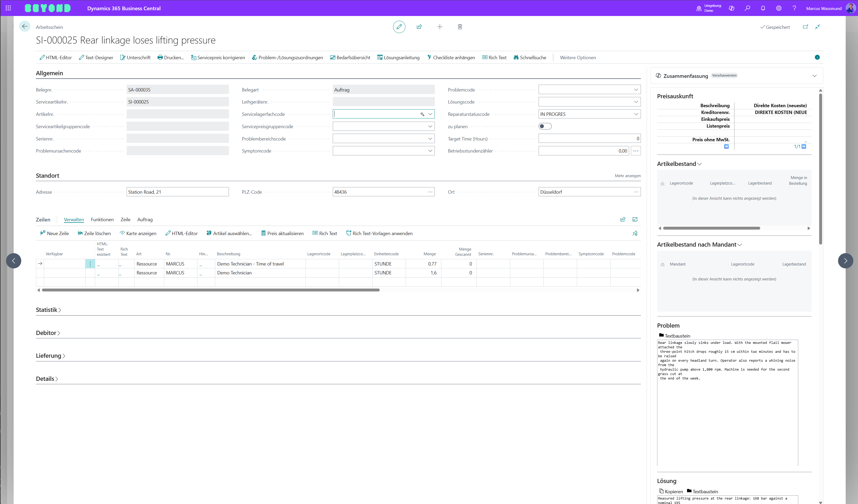Click the delete trash icon
858x504 pixels.
[x=460, y=27]
